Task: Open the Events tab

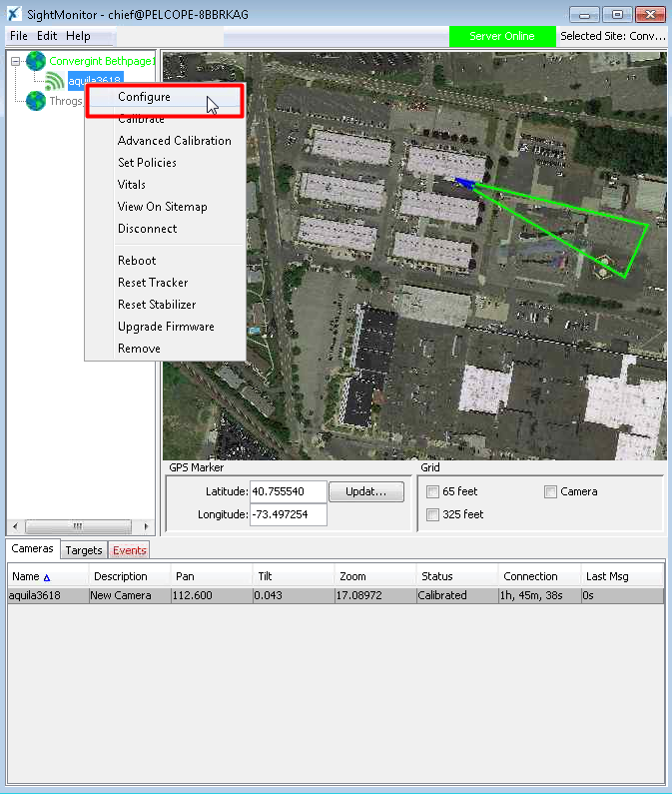Action: coord(129,550)
